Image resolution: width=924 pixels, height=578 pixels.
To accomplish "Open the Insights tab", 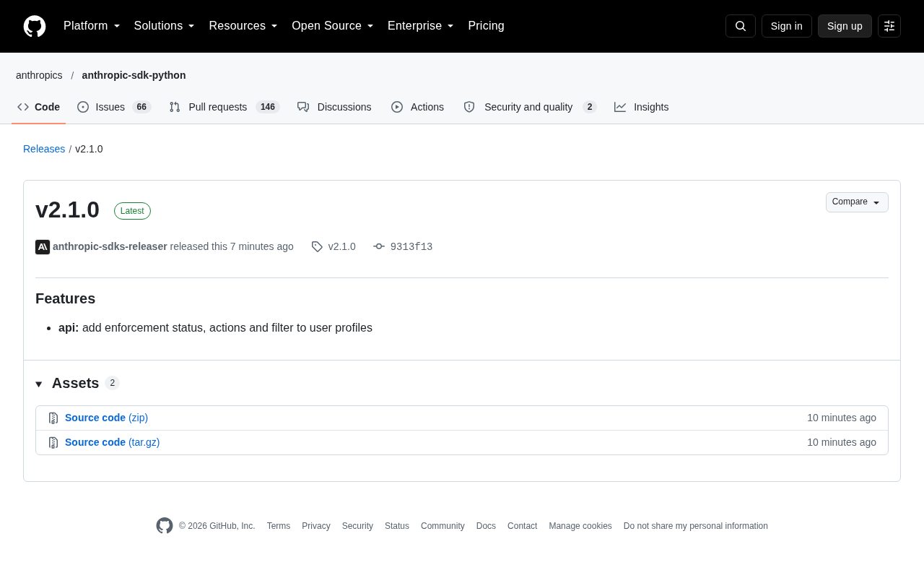I will click(x=642, y=107).
